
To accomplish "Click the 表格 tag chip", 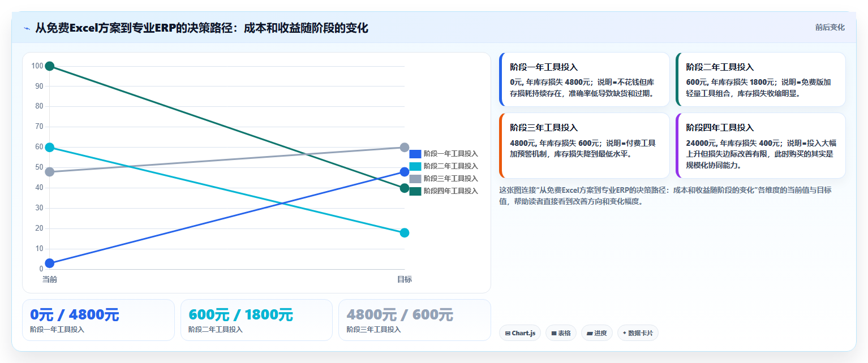I will click(561, 333).
